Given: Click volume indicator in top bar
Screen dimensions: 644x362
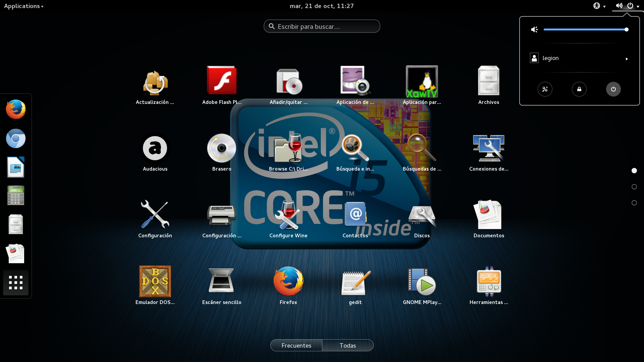Looking at the screenshot, I should pyautogui.click(x=619, y=6).
